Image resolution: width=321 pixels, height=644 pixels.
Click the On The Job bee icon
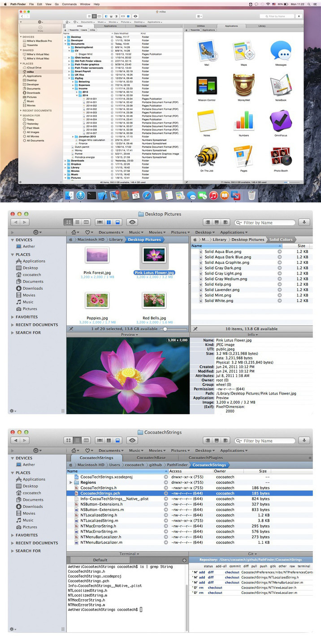click(x=207, y=156)
